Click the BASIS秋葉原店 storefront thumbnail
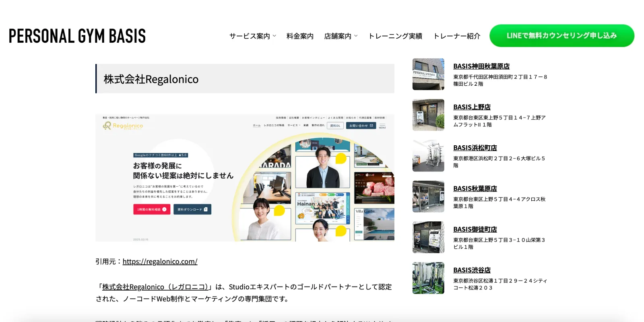This screenshot has height=322, width=644. tap(428, 196)
